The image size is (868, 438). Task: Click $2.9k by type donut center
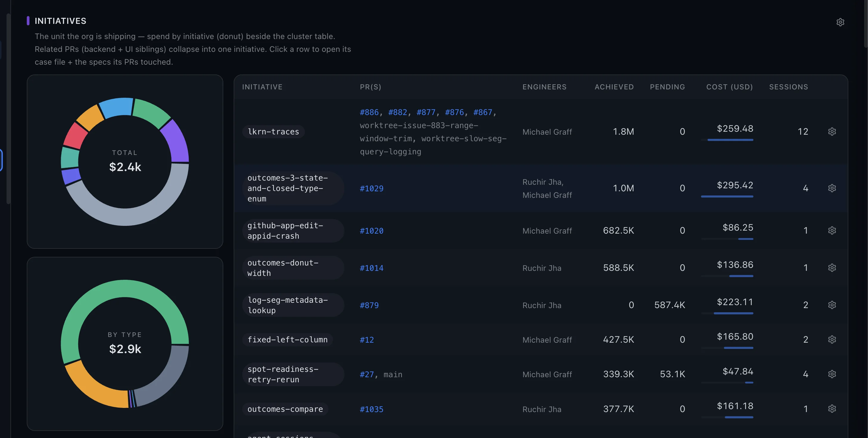pyautogui.click(x=125, y=349)
